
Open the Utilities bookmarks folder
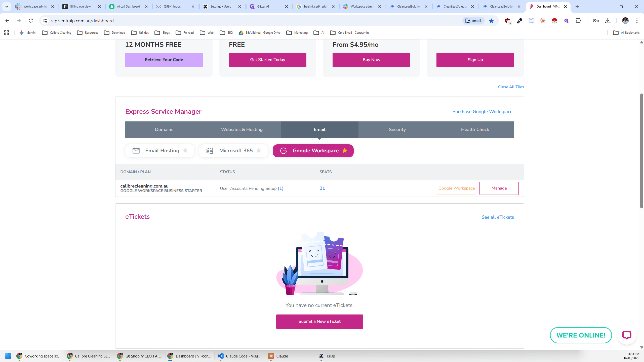140,33
